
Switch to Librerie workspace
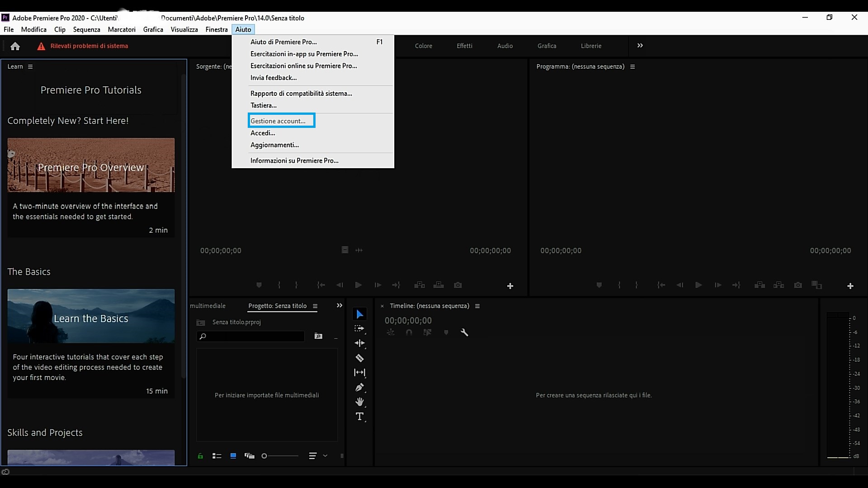[591, 46]
